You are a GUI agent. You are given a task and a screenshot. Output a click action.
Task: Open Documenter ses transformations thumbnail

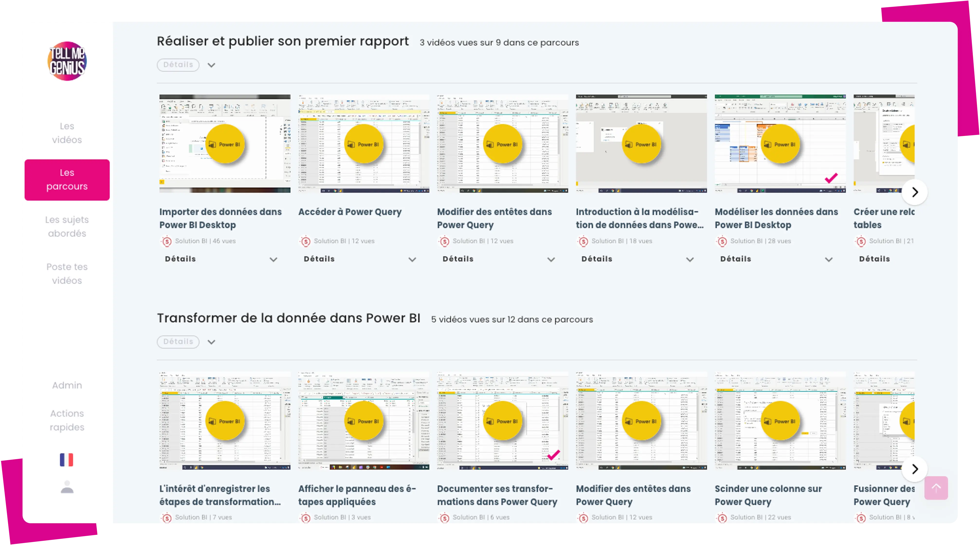coord(503,421)
